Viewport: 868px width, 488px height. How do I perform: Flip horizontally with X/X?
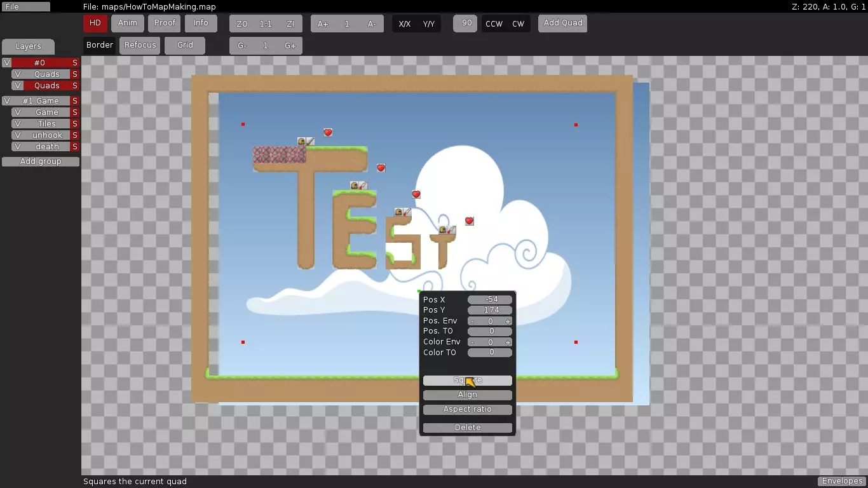(x=404, y=24)
